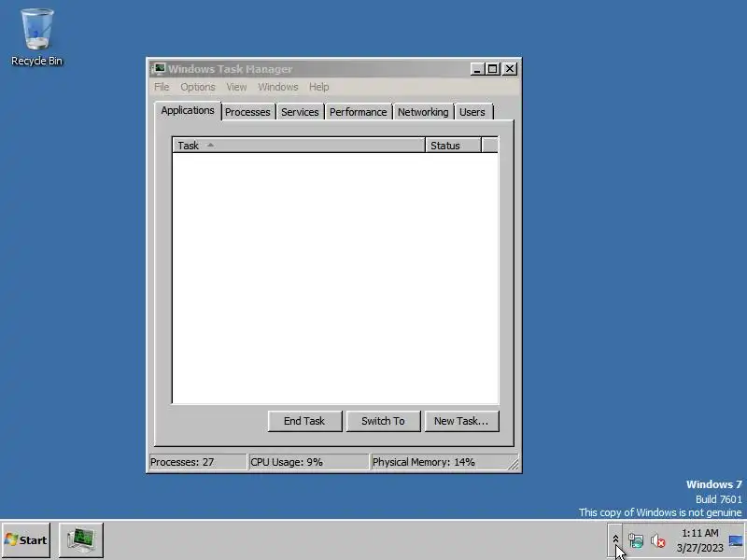Click the Switch To button
Viewport: 747px width, 560px height.
coord(383,422)
